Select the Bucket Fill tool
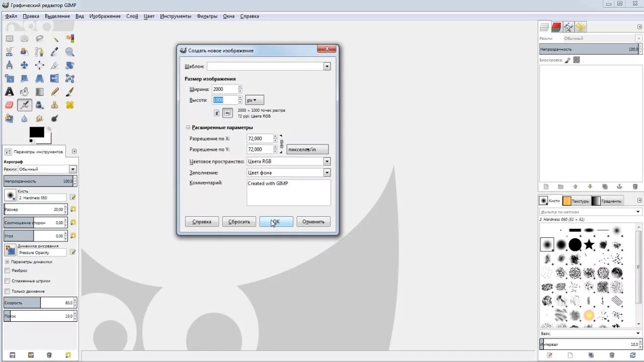644x362 pixels. point(24,92)
